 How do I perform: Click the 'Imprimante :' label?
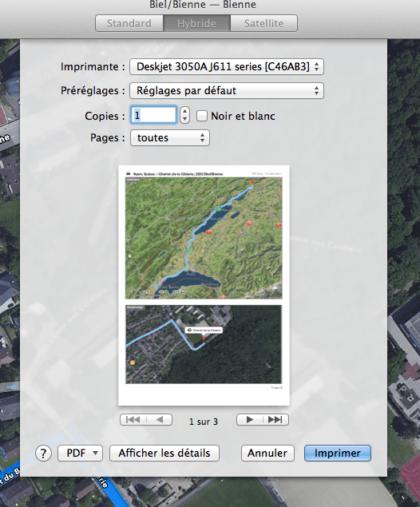tap(93, 66)
